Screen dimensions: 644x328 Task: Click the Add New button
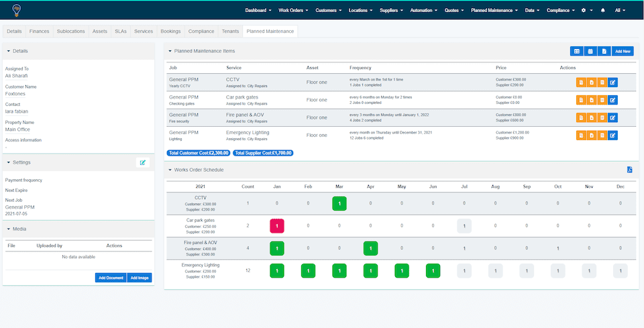click(623, 51)
